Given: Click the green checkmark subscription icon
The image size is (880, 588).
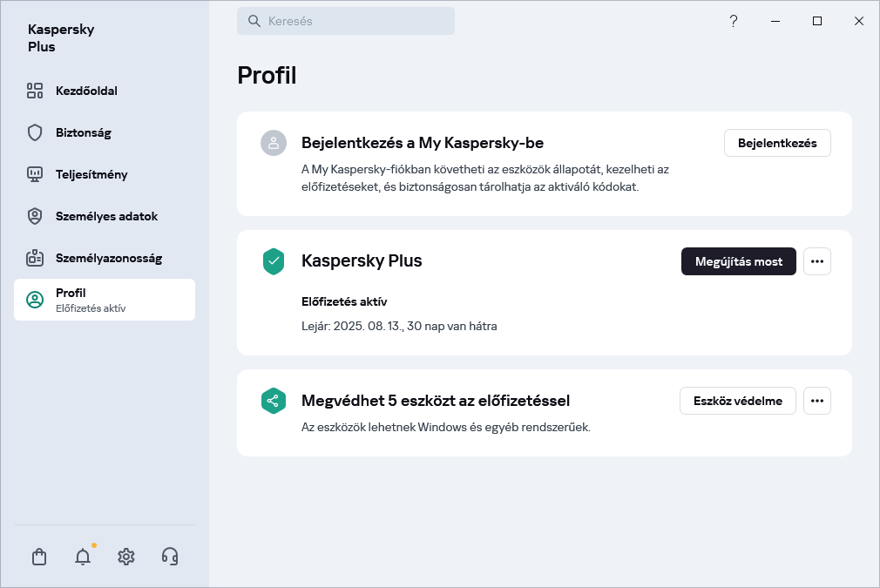Looking at the screenshot, I should pos(274,261).
